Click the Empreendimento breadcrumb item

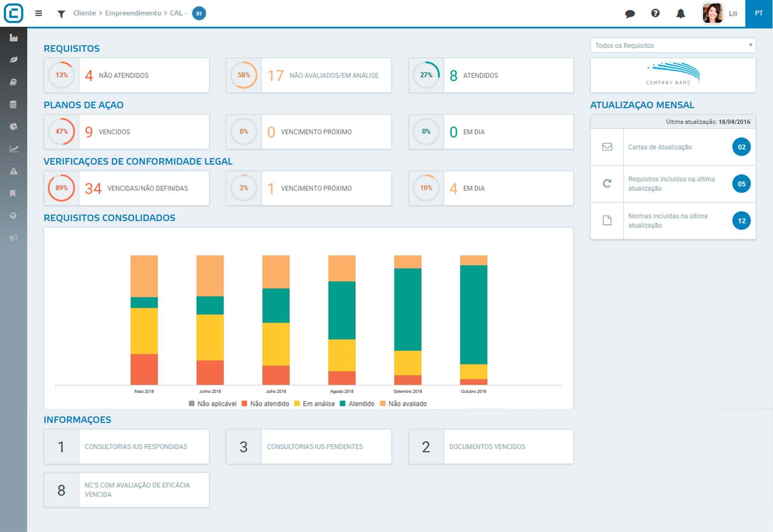click(x=133, y=13)
